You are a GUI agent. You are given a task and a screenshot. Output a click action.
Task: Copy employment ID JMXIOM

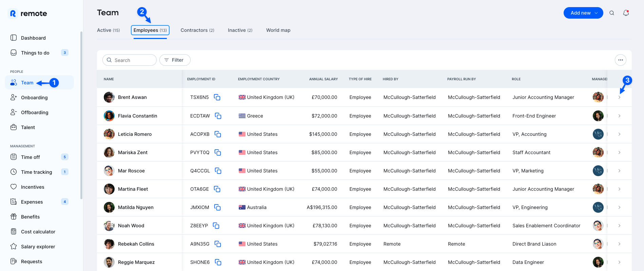tap(217, 207)
